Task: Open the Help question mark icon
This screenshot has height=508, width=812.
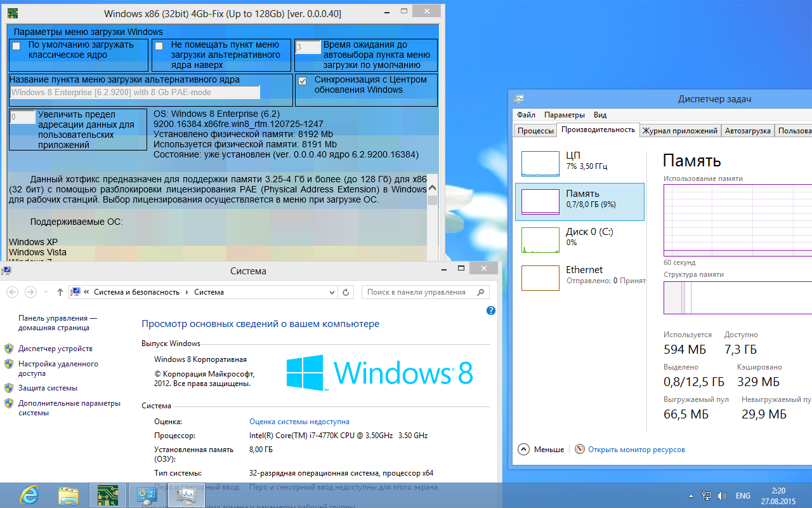Action: 490,311
